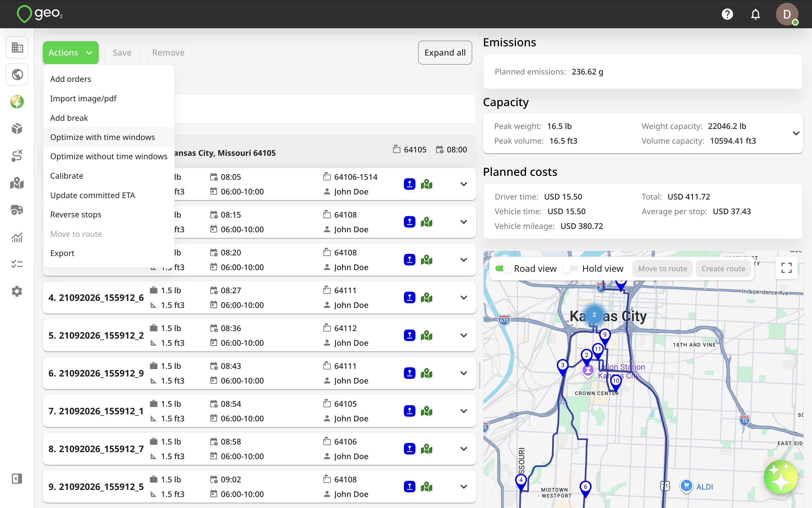
Task: Open the notifications bell
Action: click(755, 14)
